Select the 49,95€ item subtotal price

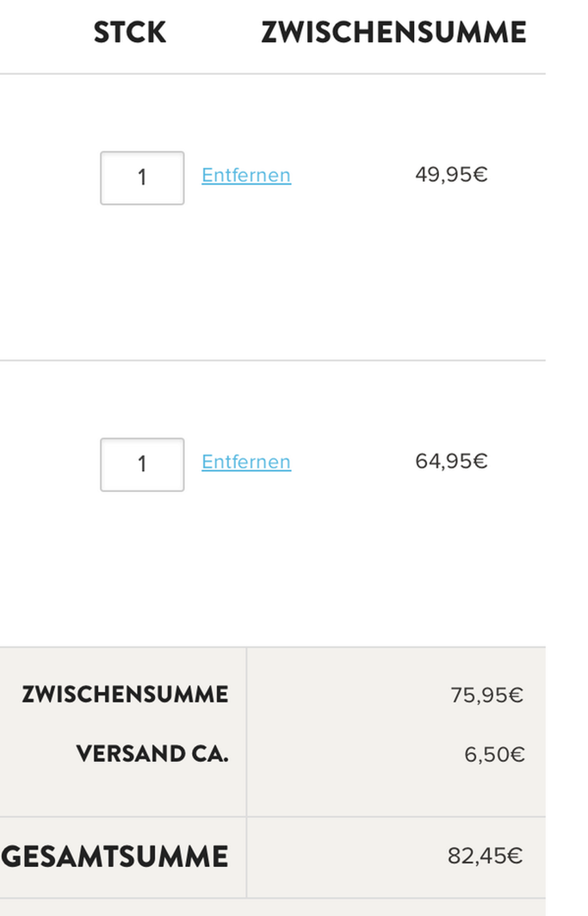tap(451, 174)
